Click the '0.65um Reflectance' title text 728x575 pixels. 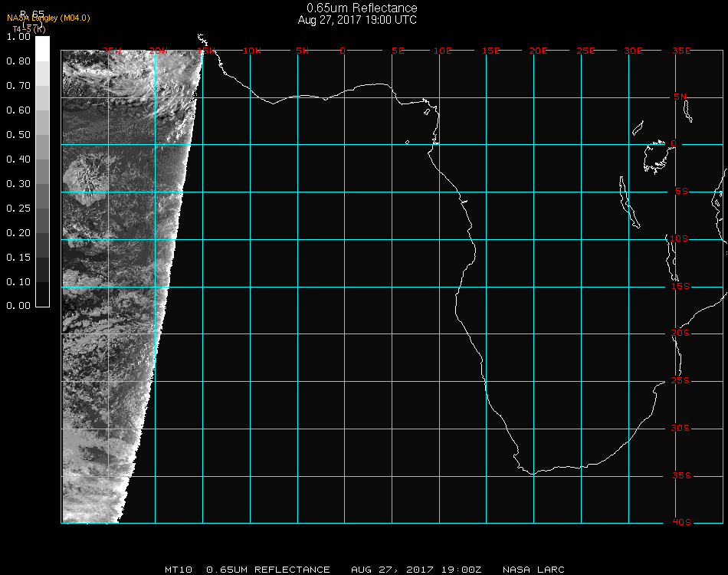362,8
